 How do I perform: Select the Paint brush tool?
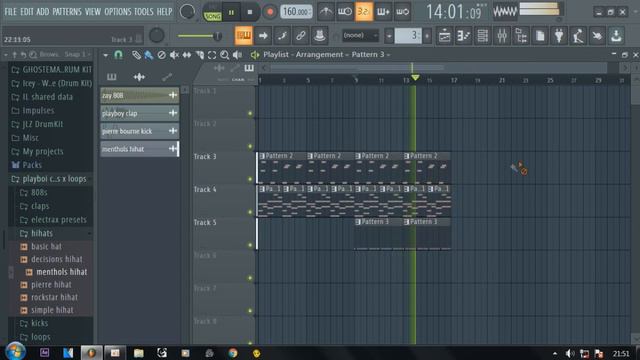149,55
